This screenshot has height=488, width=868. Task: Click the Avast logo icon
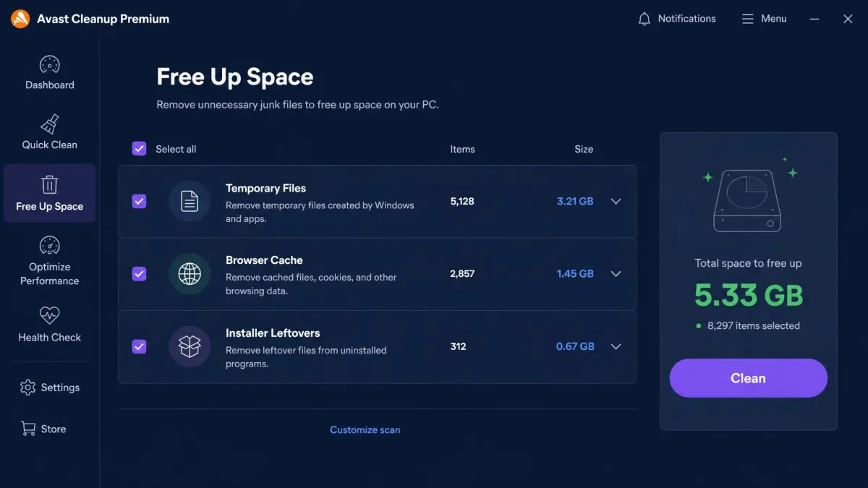[20, 19]
